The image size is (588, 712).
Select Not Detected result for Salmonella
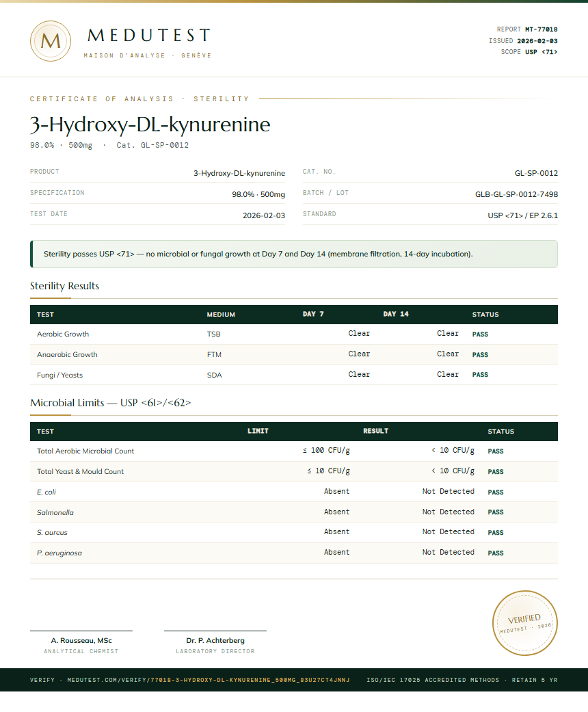click(449, 512)
